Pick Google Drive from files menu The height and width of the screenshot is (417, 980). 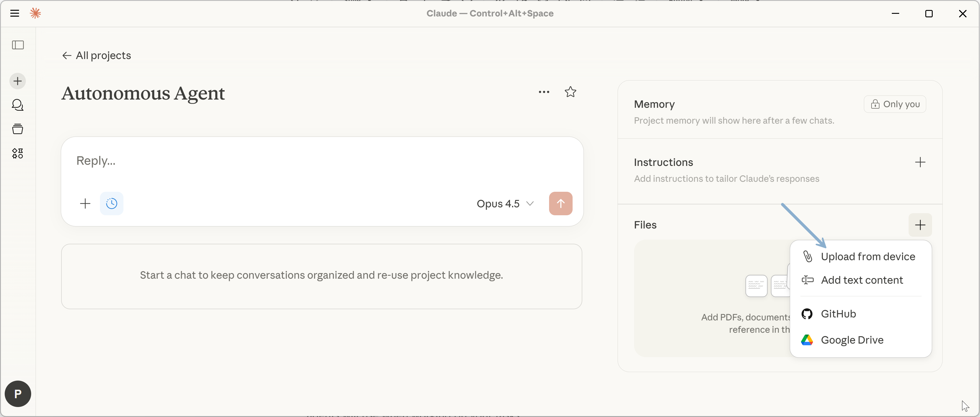click(852, 340)
